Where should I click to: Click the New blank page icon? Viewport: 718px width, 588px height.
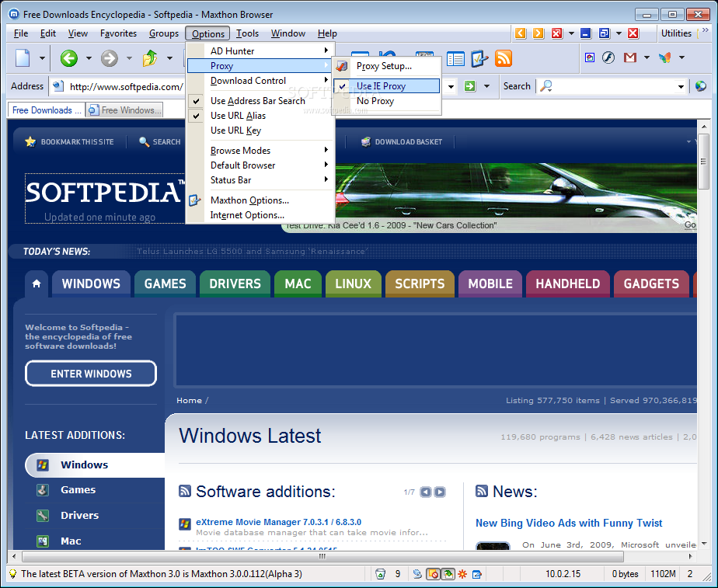tap(23, 58)
